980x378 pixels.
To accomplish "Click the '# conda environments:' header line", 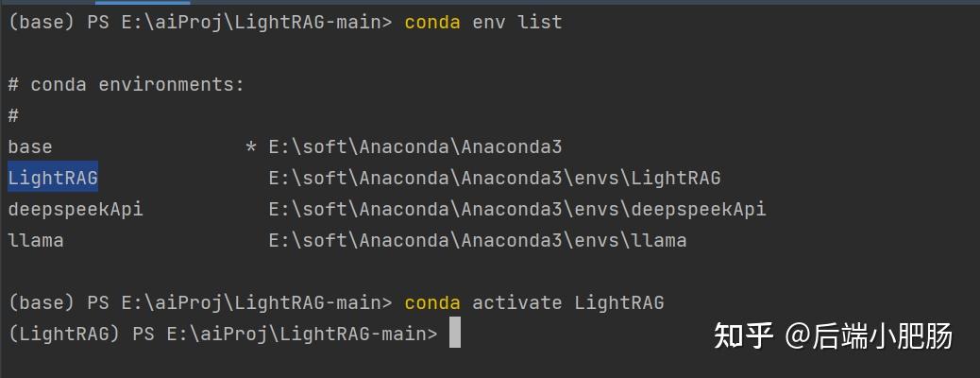I will [x=127, y=85].
